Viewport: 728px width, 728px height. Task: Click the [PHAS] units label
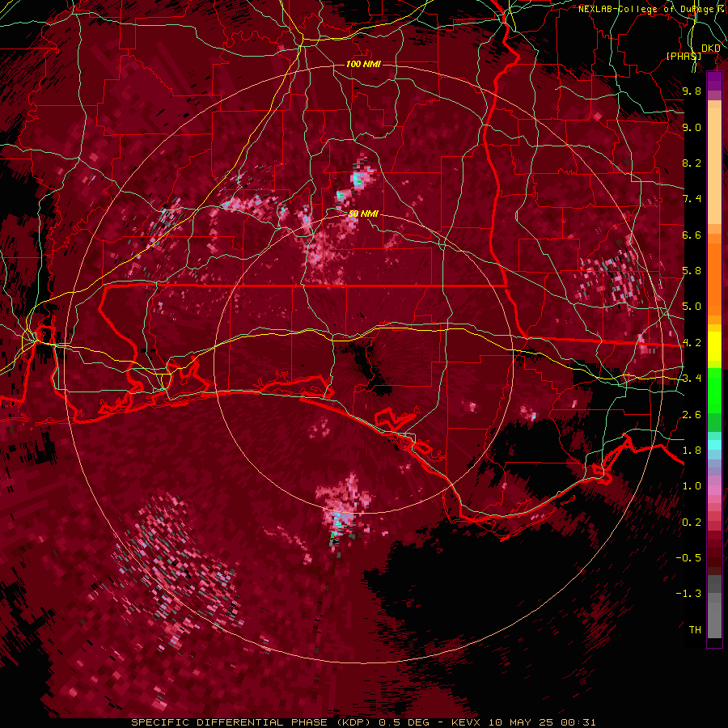[684, 56]
